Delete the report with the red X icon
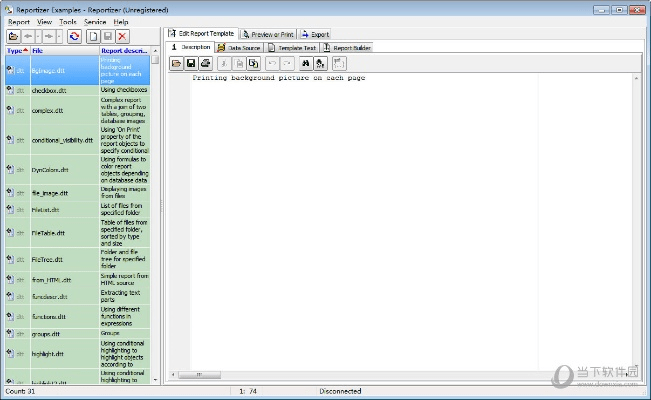This screenshot has width=651, height=400. (x=122, y=36)
